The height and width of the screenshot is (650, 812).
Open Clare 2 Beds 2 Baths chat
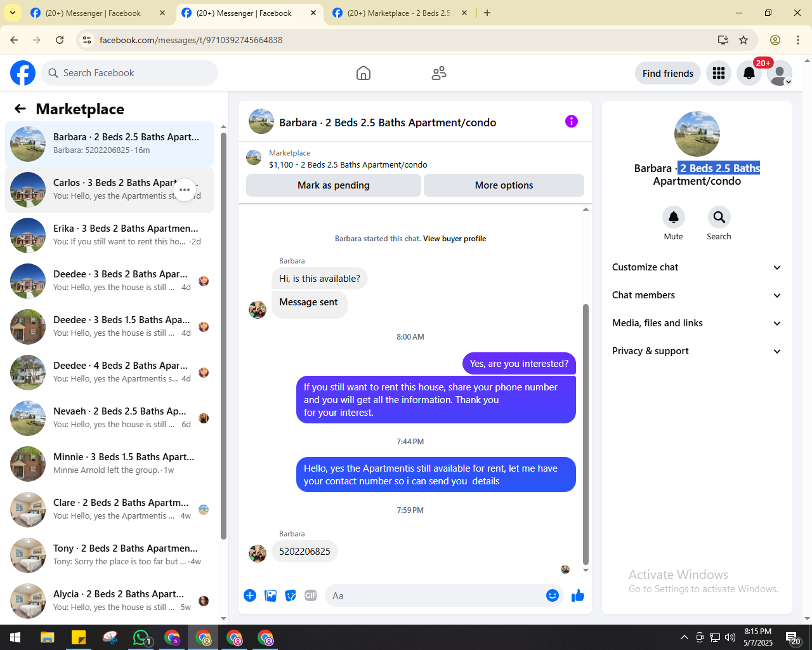109,510
